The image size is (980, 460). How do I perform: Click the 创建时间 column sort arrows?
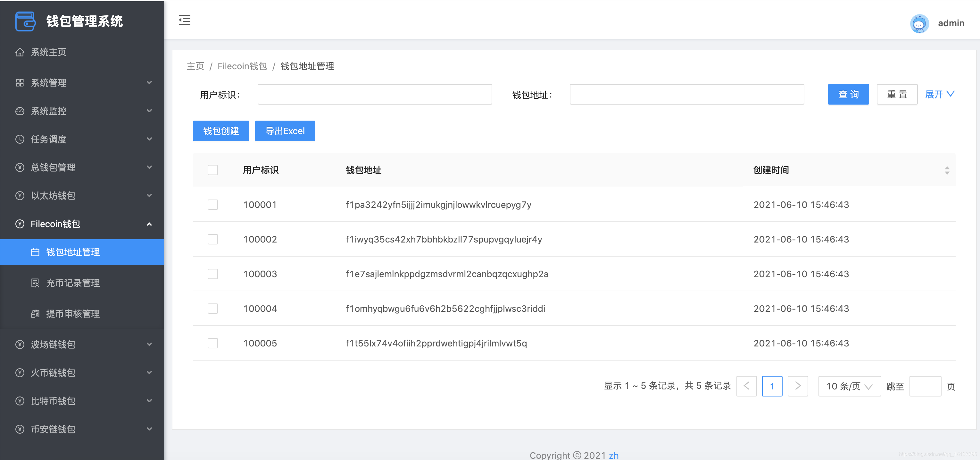coord(947,170)
